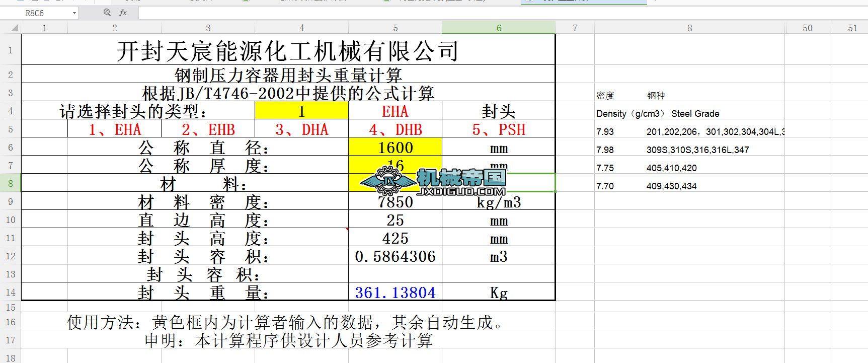This screenshot has height=363, width=868.
Task: Click the select-all corner of the sheet
Action: (11, 28)
